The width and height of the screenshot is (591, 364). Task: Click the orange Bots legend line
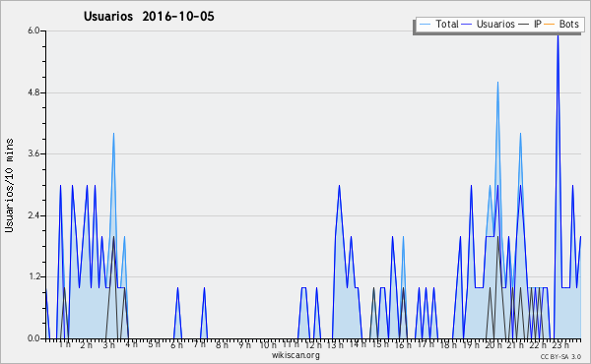coord(550,25)
